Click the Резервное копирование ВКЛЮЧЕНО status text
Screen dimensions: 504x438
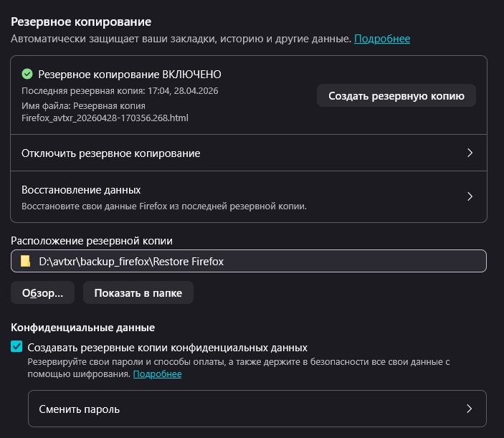coord(129,74)
